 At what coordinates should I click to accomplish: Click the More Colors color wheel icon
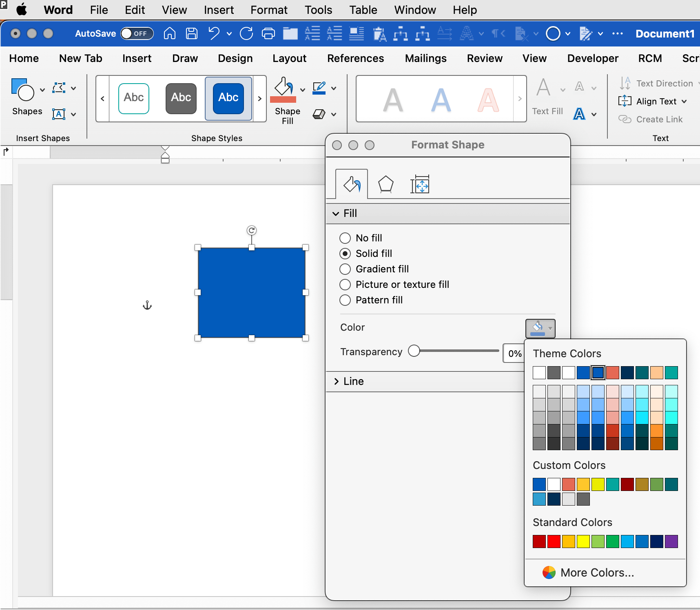(x=549, y=572)
